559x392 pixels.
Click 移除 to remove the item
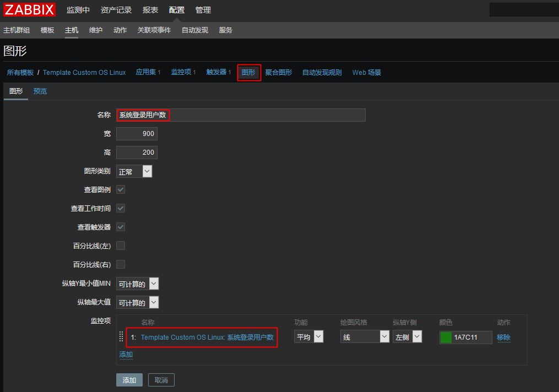point(503,337)
